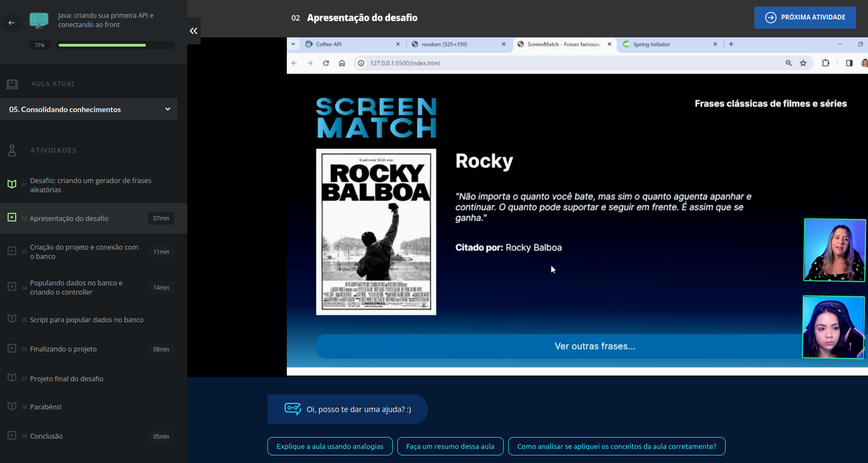This screenshot has height=463, width=868.
Task: Click the Atividades flask icon
Action: point(12,151)
